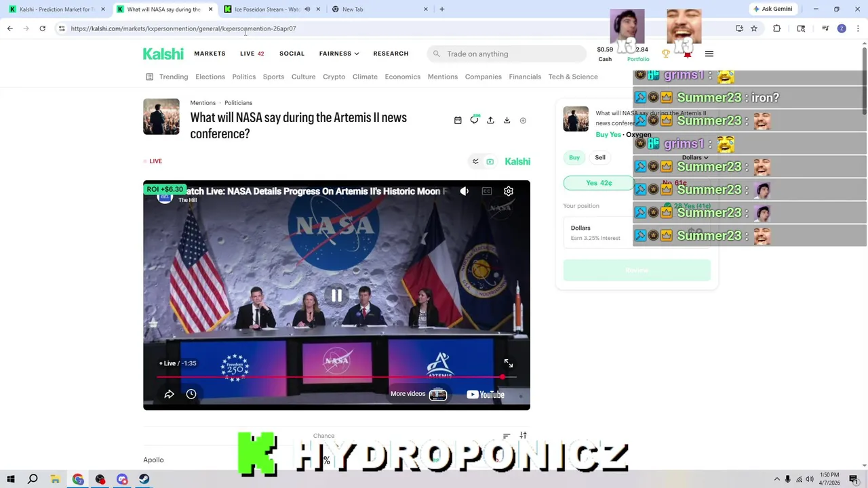Select the Sports category
Image resolution: width=868 pixels, height=488 pixels.
(x=273, y=77)
